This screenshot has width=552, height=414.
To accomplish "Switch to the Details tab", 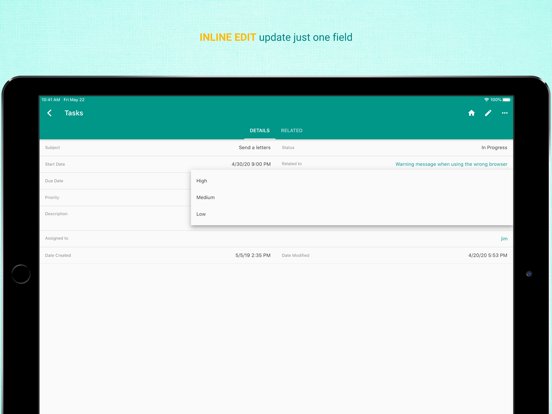I will [259, 131].
